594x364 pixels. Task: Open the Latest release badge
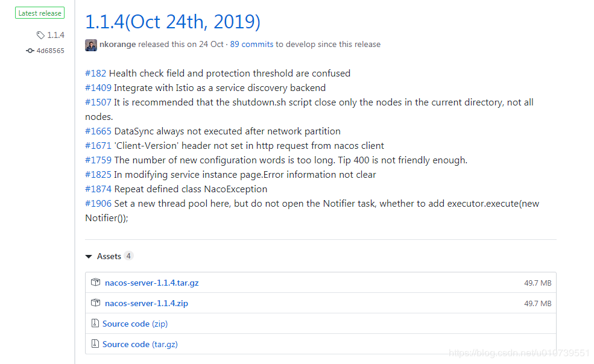tap(40, 13)
